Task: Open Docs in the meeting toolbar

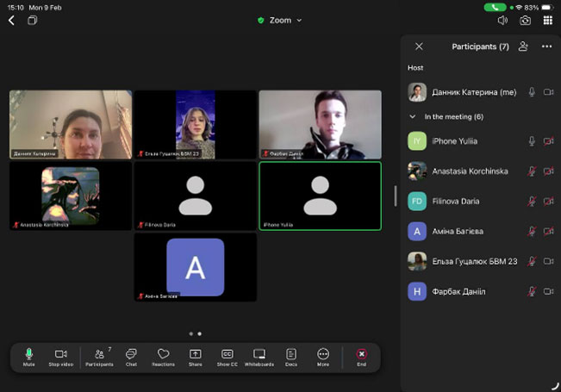Action: tap(291, 357)
